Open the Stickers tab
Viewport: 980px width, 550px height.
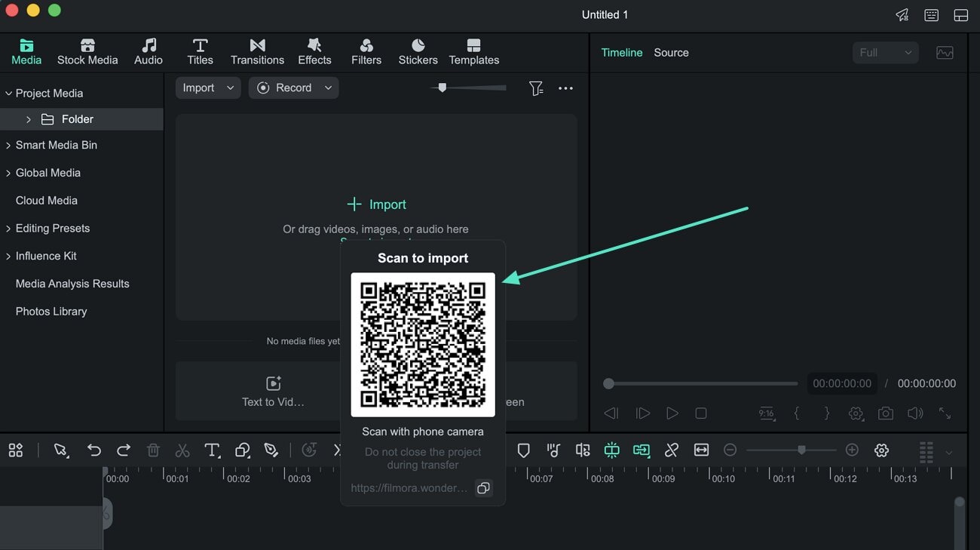[x=418, y=52]
